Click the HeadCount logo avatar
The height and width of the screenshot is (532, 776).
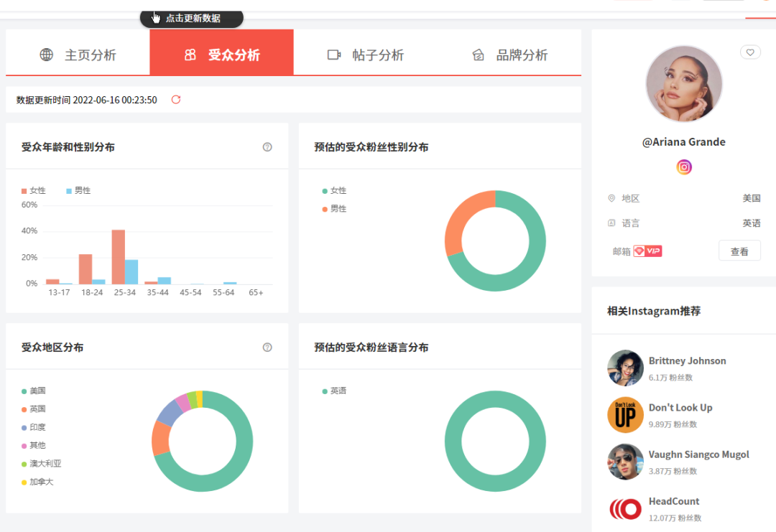(x=626, y=509)
